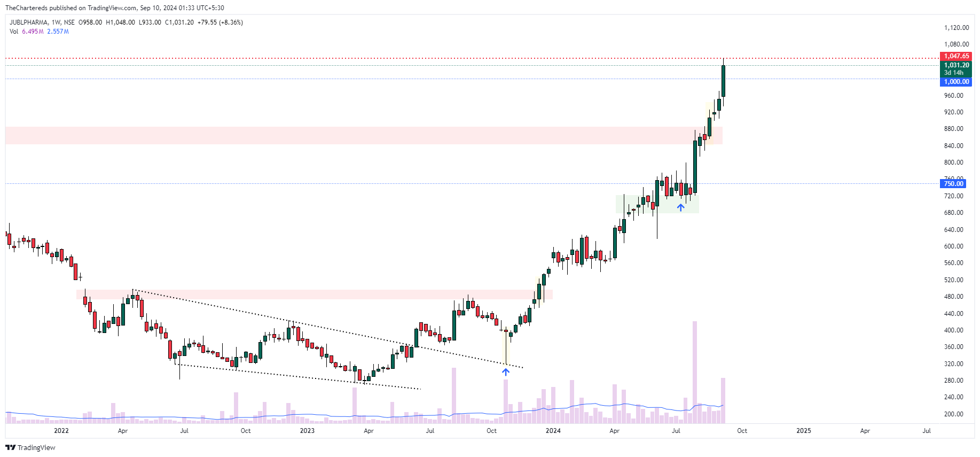Click the published-by header text TheChartereds

click(x=27, y=8)
